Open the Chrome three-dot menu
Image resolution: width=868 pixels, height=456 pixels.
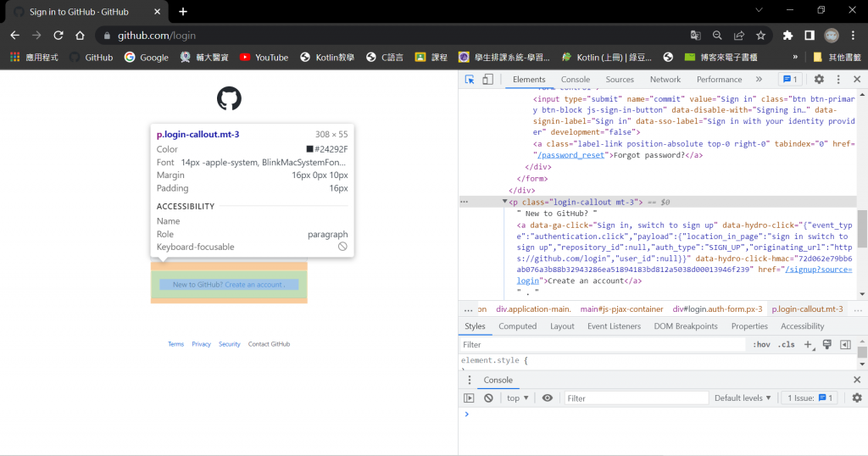pyautogui.click(x=853, y=36)
